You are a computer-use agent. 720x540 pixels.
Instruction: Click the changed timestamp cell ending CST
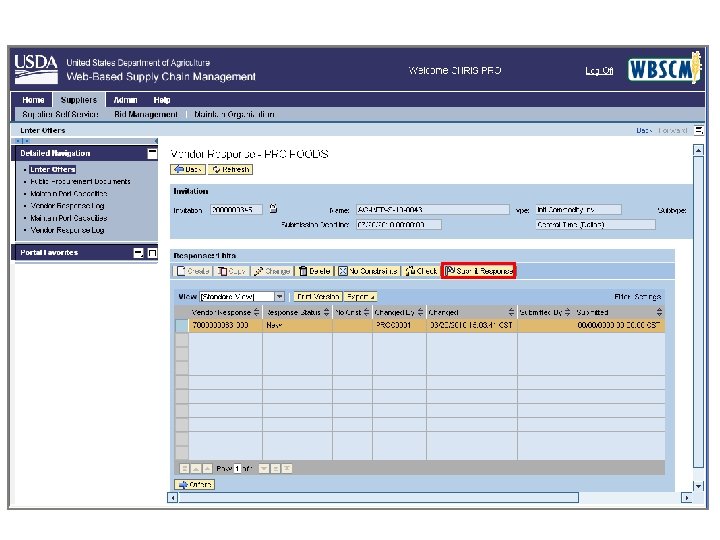coord(472,325)
